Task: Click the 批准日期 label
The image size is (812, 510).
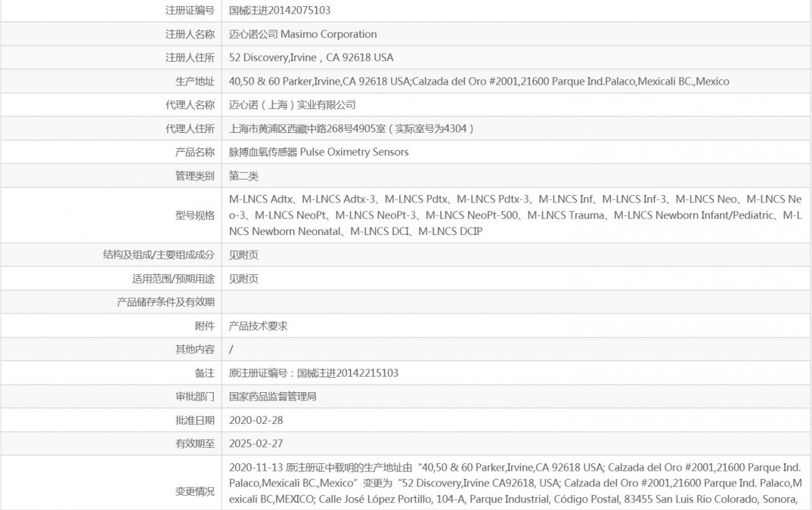Action: 195,421
